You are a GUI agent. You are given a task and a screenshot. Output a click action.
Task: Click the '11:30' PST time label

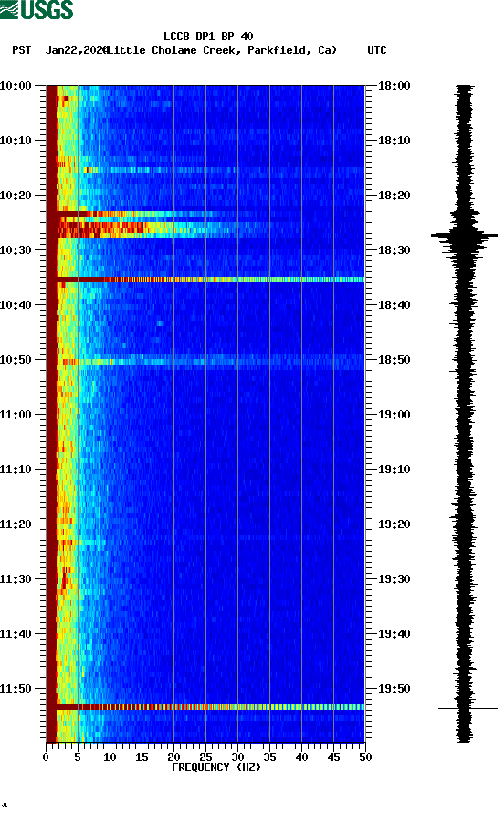click(16, 579)
